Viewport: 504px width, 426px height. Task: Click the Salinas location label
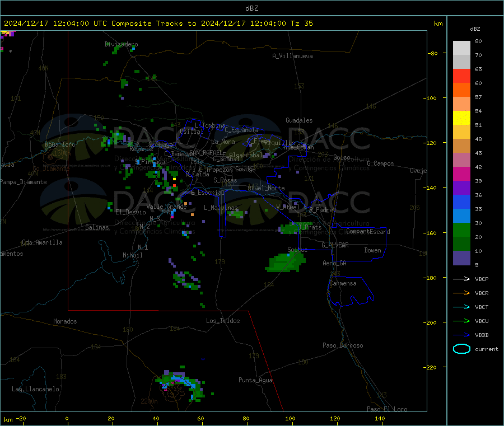click(97, 227)
